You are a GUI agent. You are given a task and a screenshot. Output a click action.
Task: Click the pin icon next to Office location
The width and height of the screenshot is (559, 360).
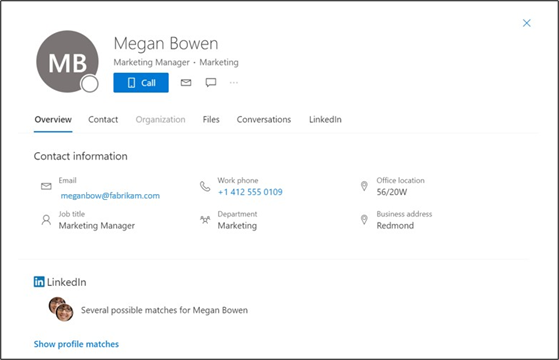(x=364, y=186)
